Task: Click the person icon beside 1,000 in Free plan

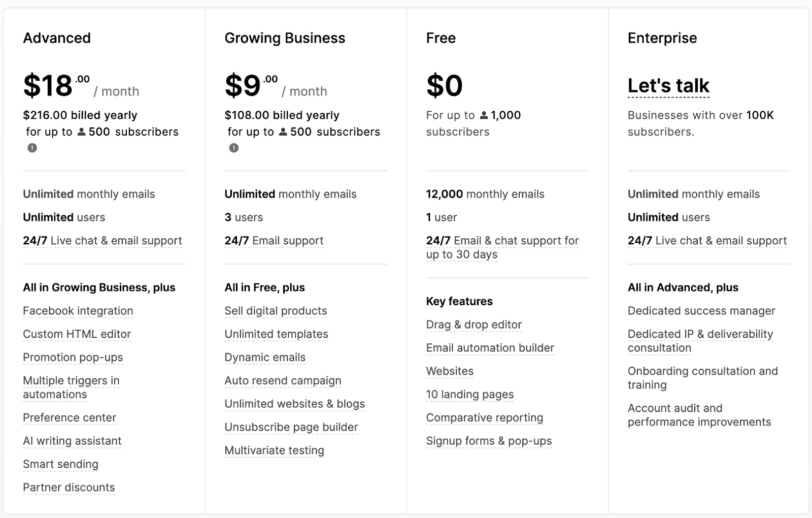Action: click(484, 115)
